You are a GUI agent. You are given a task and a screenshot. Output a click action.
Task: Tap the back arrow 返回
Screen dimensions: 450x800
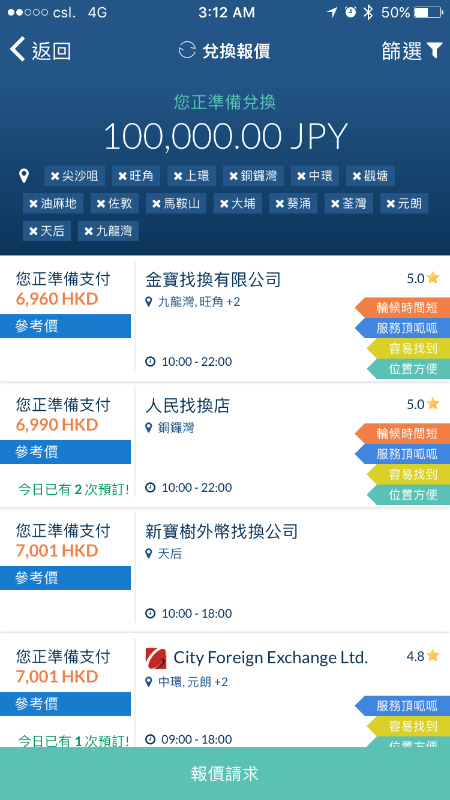click(40, 51)
